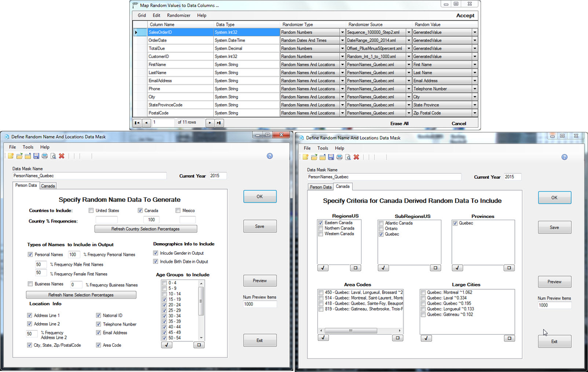Enable the Mexico country checkbox
Viewport: 588px width, 372px height.
[178, 210]
